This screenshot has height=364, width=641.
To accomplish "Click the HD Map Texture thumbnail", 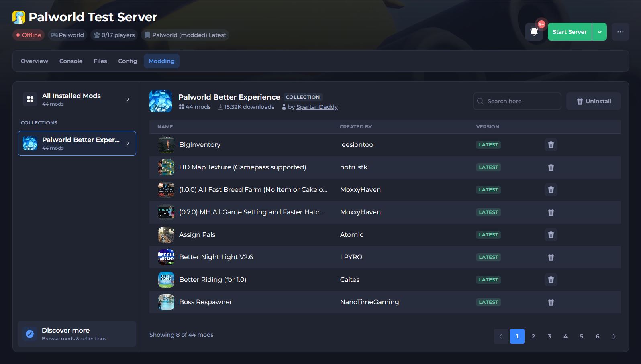I will tap(166, 167).
